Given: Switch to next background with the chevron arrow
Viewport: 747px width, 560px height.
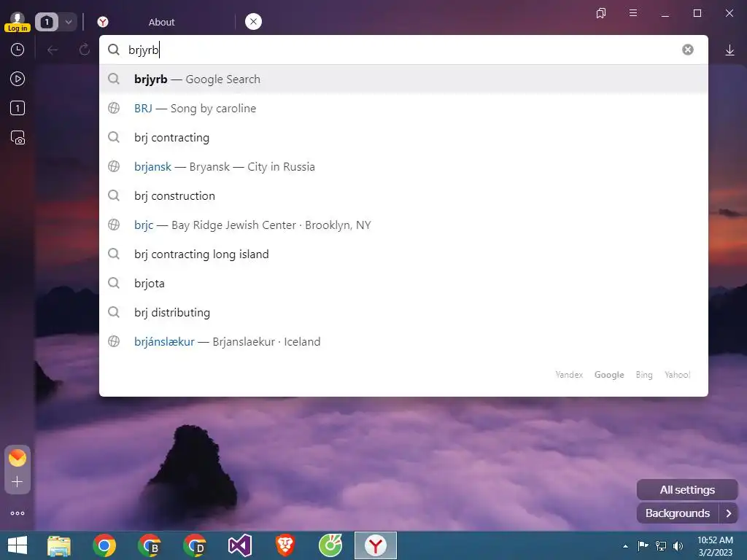Looking at the screenshot, I should 729,513.
